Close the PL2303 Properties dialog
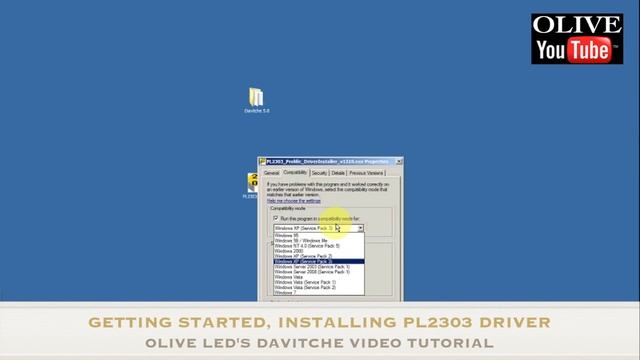Image resolution: width=640 pixels, height=360 pixels. coord(399,162)
